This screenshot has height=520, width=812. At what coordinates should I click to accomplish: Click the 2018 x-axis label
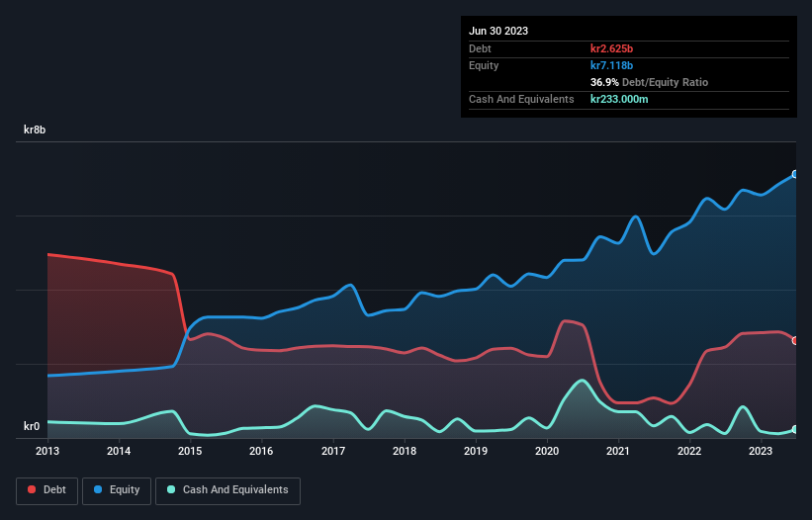tap(405, 451)
